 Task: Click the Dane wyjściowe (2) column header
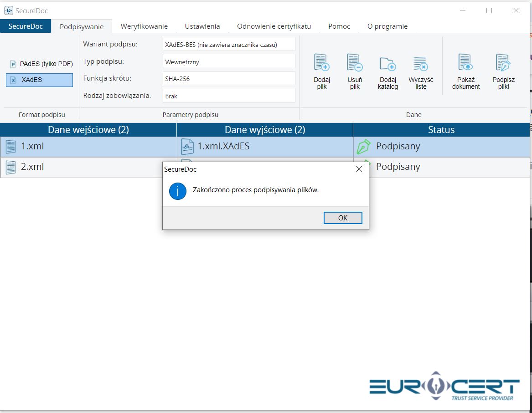coord(265,130)
